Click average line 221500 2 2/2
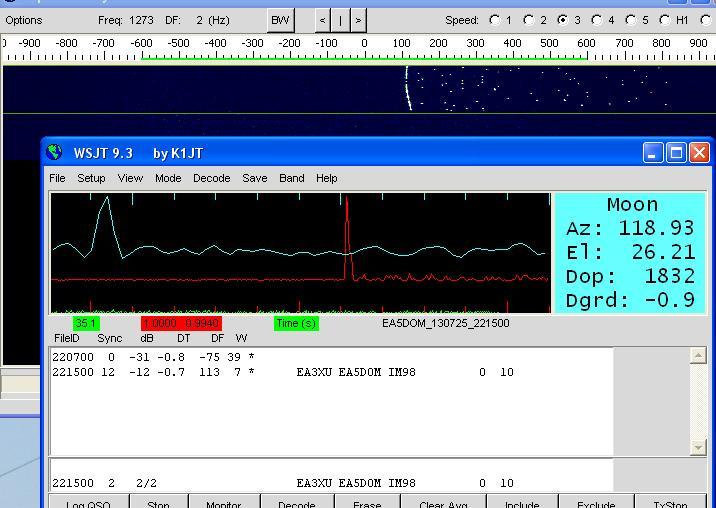Screen dimensions: 716x508 point(283,483)
